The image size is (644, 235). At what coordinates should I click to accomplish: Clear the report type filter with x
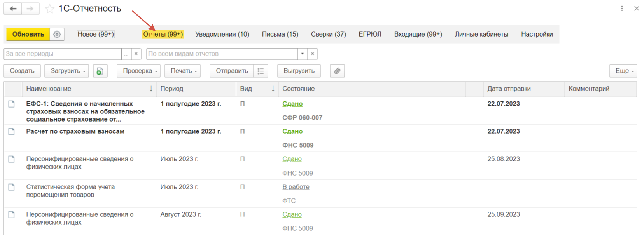[x=313, y=54]
